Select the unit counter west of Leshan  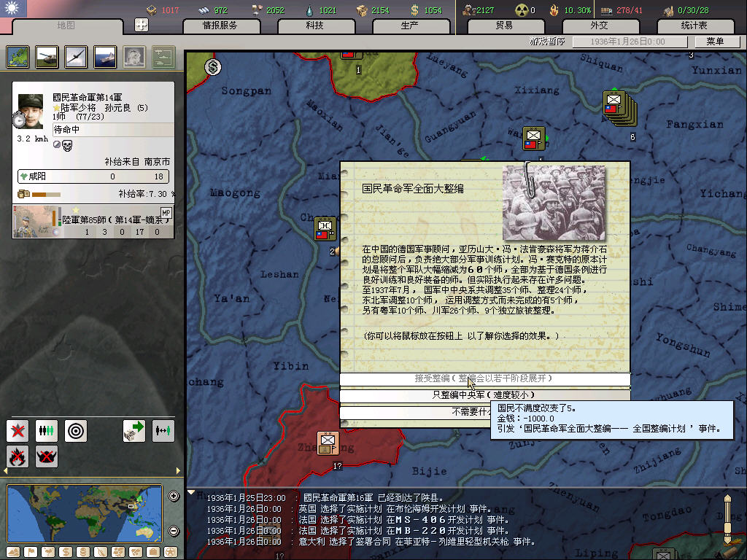(x=325, y=228)
